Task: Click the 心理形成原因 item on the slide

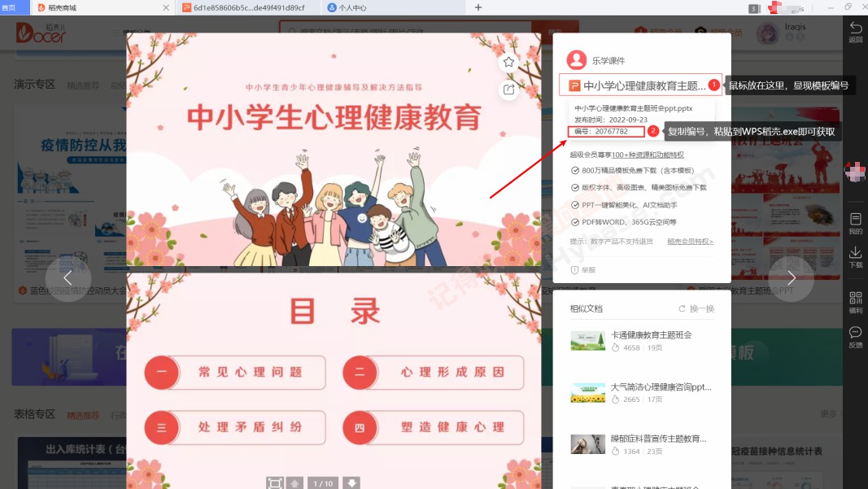Action: pyautogui.click(x=434, y=372)
